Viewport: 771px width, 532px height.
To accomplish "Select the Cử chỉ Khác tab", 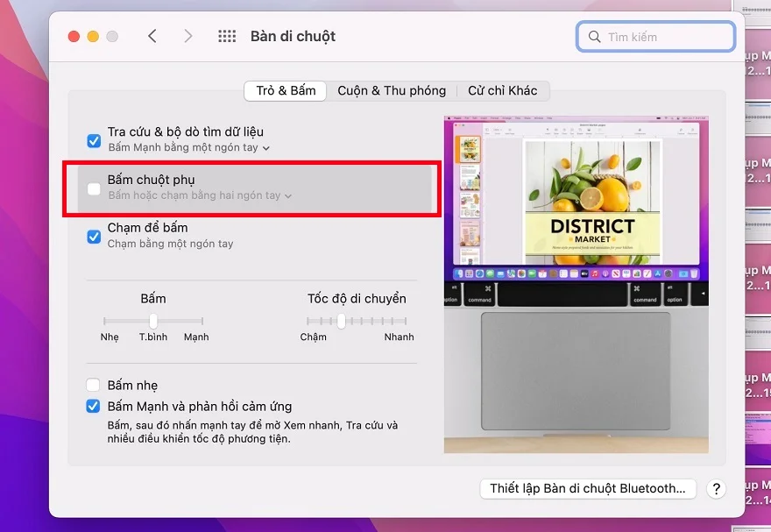I will coord(505,90).
